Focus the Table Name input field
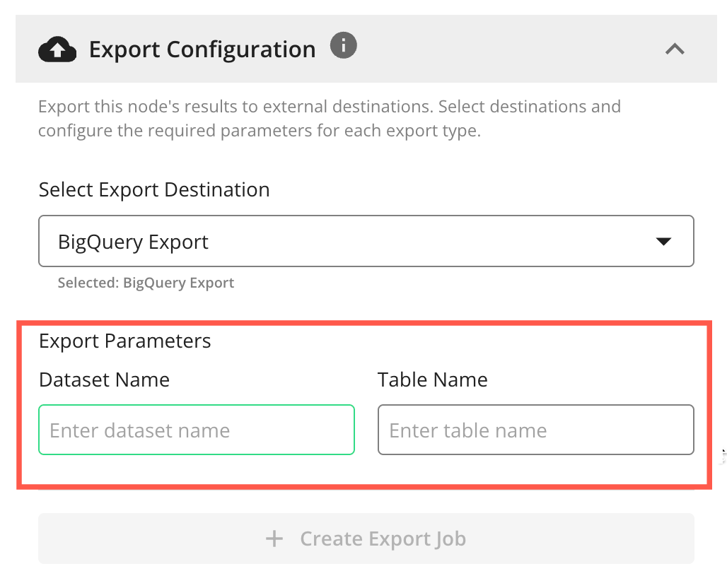 point(535,430)
